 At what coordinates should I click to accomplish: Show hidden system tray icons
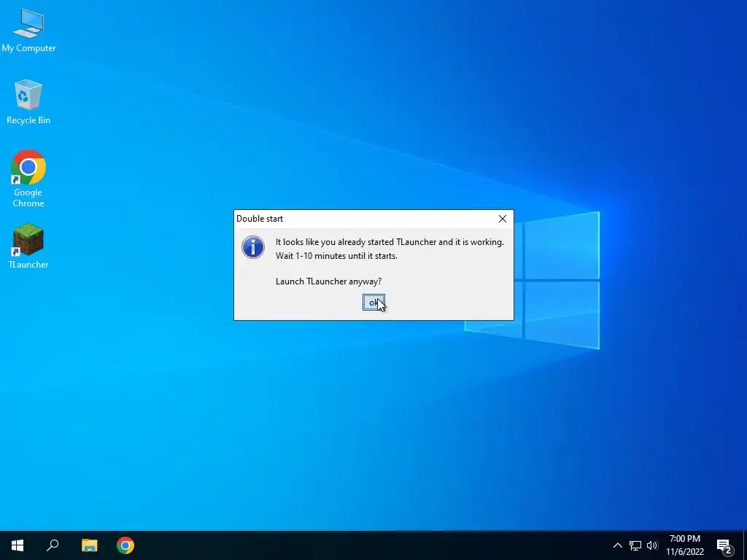[x=617, y=545]
